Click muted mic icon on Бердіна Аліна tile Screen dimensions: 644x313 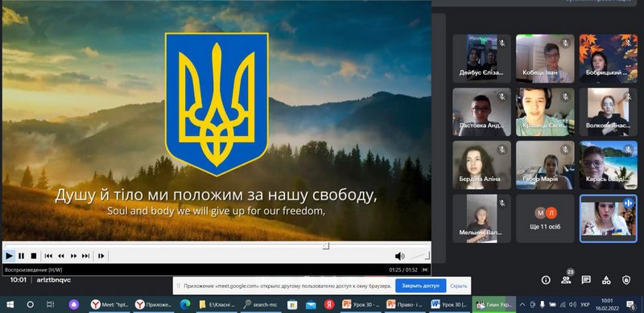click(x=502, y=150)
